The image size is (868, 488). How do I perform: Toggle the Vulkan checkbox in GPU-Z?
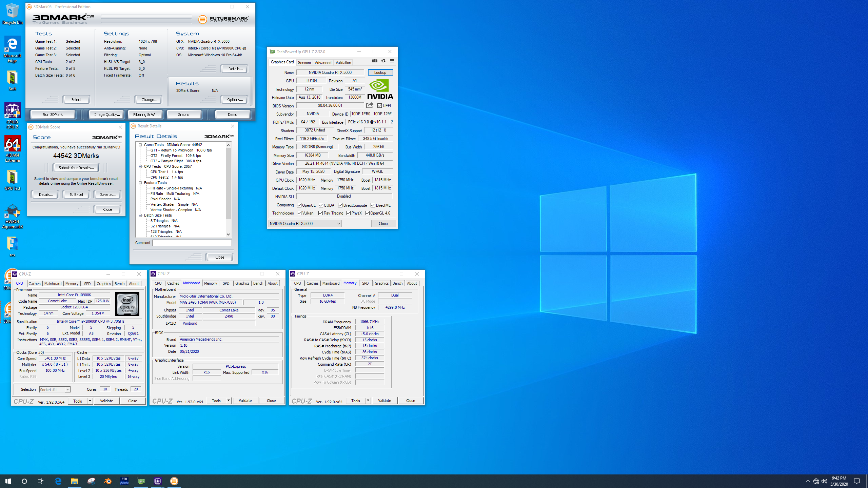299,213
